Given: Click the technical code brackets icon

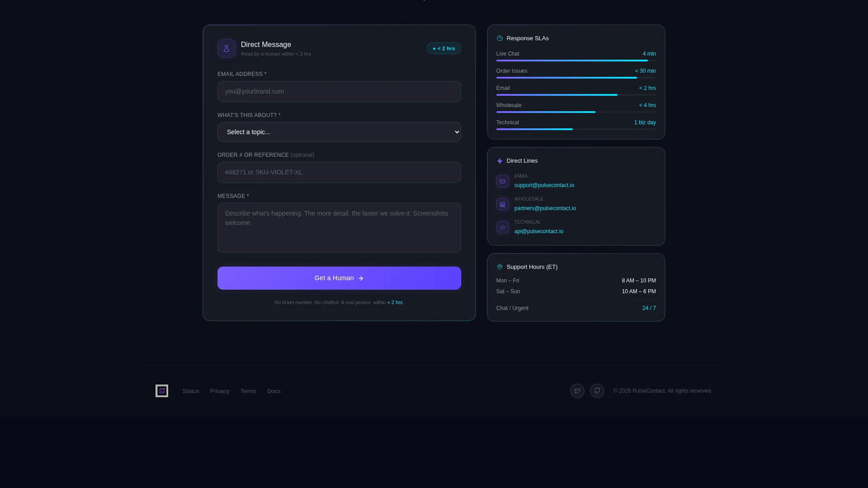Looking at the screenshot, I should coord(502,227).
